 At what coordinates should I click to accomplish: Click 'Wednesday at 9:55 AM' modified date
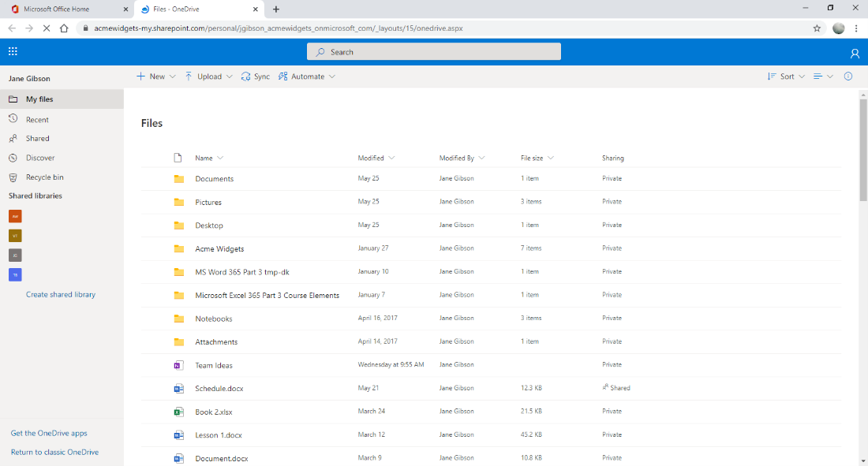(x=391, y=364)
